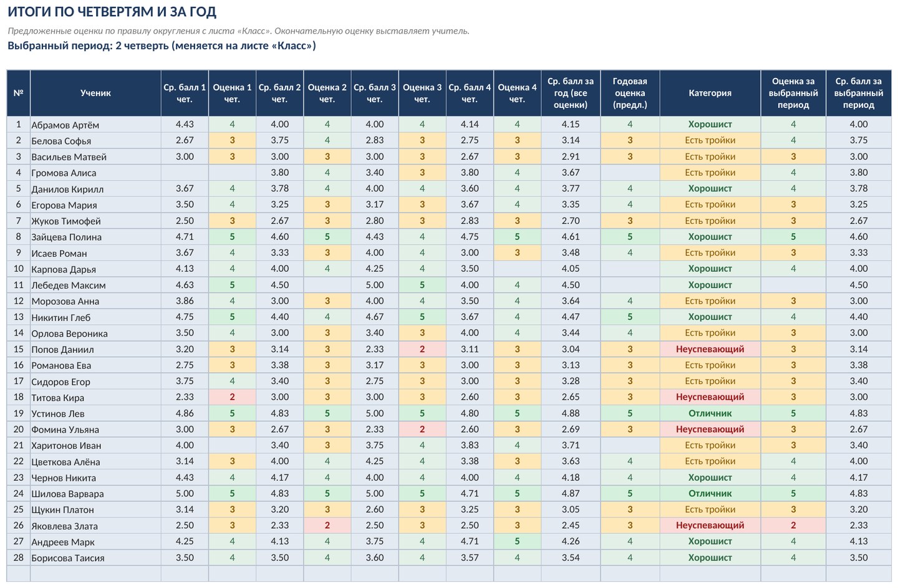898x588 pixels.
Task: Click the student name "Громова Алиса"
Action: (x=64, y=173)
